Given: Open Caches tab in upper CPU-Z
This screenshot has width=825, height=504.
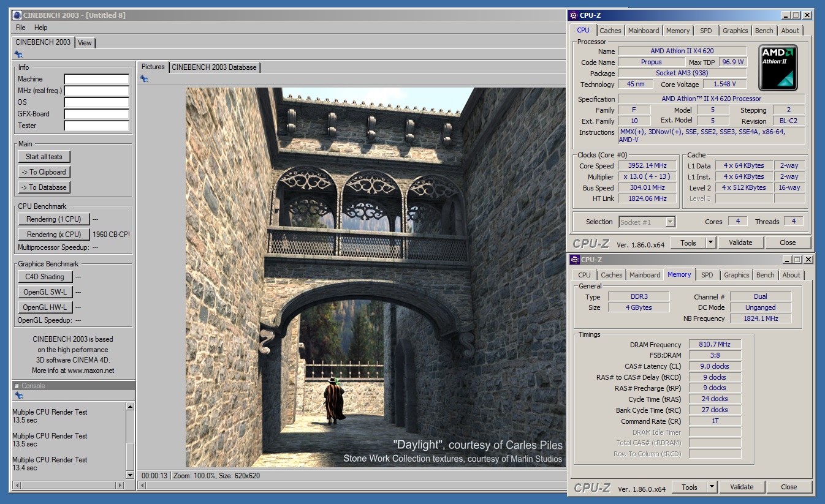Looking at the screenshot, I should [610, 31].
